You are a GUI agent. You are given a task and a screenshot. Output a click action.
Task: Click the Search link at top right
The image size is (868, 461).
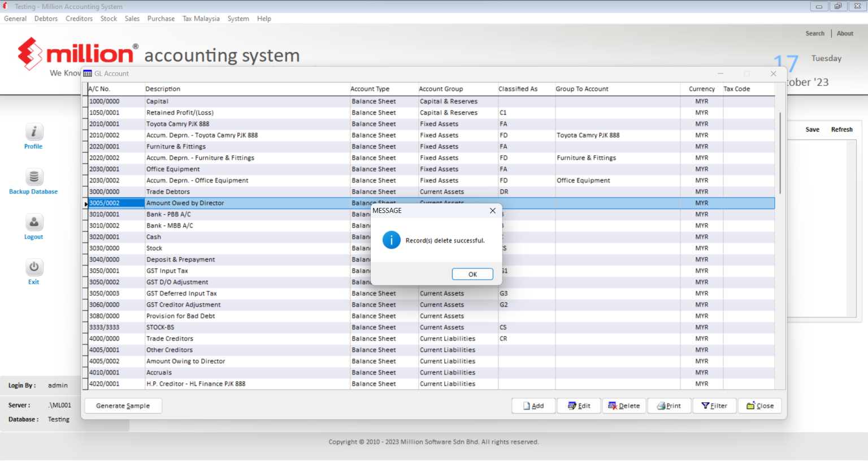[815, 33]
